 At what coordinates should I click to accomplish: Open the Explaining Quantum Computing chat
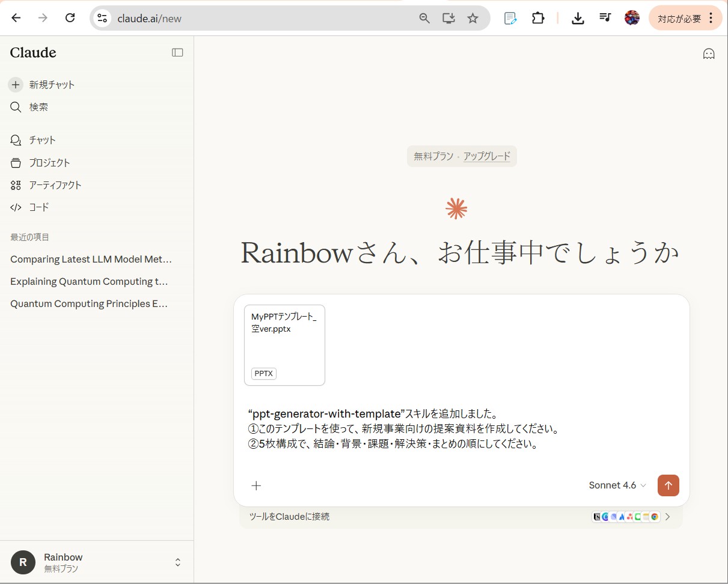(x=89, y=282)
